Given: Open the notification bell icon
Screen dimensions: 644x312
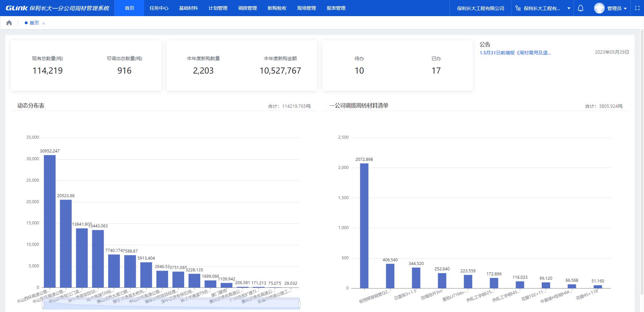Looking at the screenshot, I should 581,8.
